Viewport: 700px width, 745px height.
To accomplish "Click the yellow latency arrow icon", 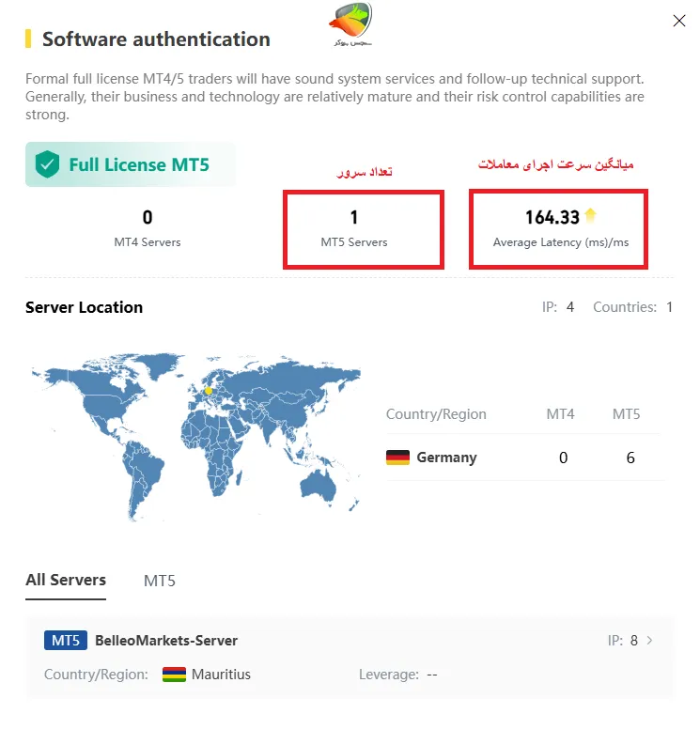I will [x=590, y=215].
